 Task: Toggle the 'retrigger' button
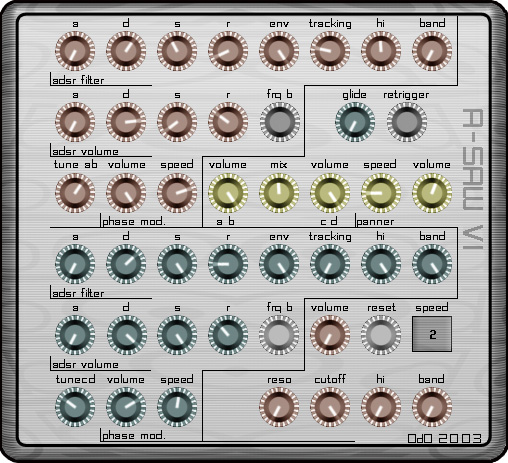pyautogui.click(x=407, y=122)
